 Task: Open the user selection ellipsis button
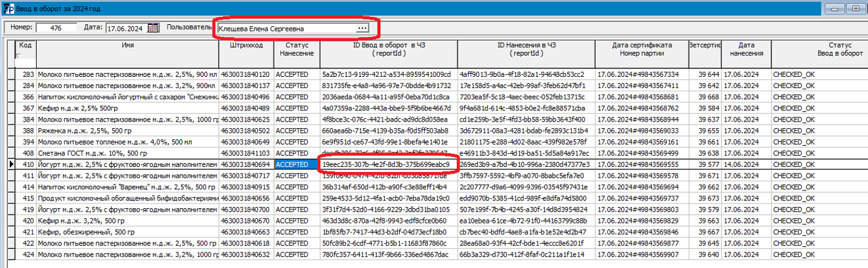tap(362, 29)
